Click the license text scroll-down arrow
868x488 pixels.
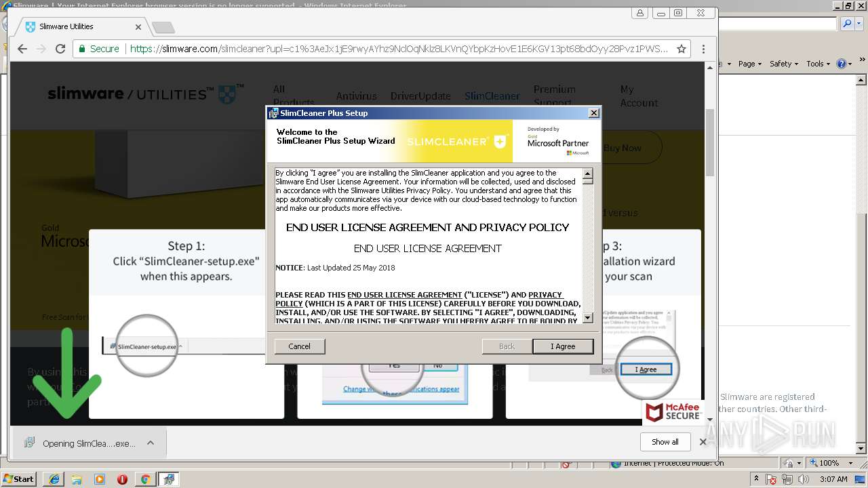coord(587,317)
